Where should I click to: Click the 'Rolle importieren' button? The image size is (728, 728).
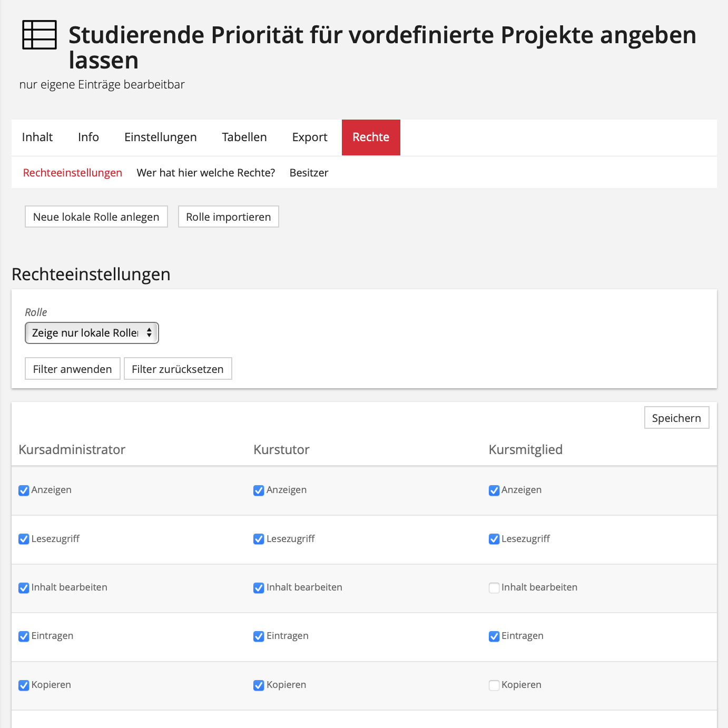click(228, 217)
